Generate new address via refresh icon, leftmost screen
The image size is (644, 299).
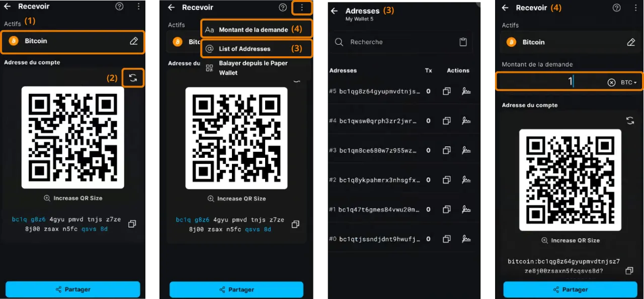133,78
